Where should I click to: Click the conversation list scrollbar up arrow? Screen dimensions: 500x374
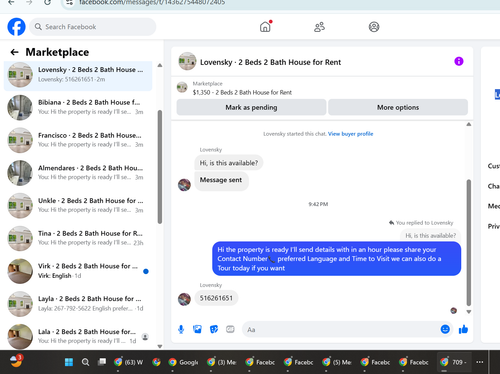(x=160, y=65)
